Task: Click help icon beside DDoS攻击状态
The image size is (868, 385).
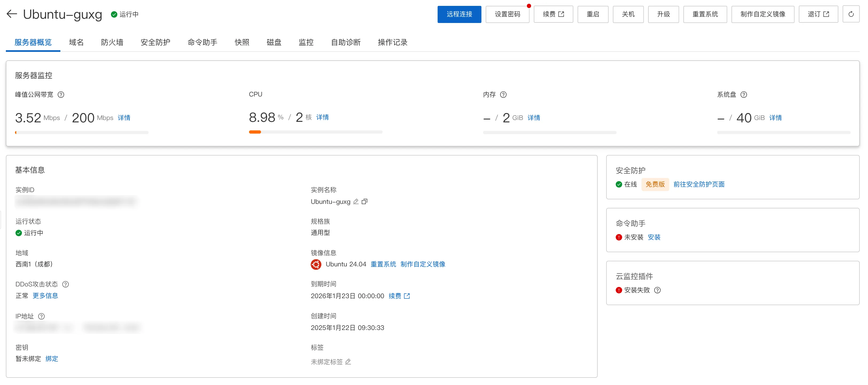Action: (66, 284)
